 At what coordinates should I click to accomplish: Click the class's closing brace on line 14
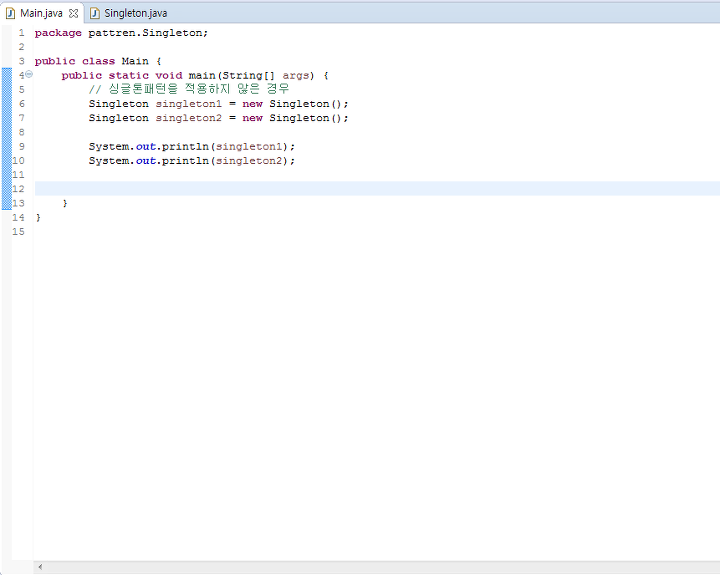(x=38, y=217)
